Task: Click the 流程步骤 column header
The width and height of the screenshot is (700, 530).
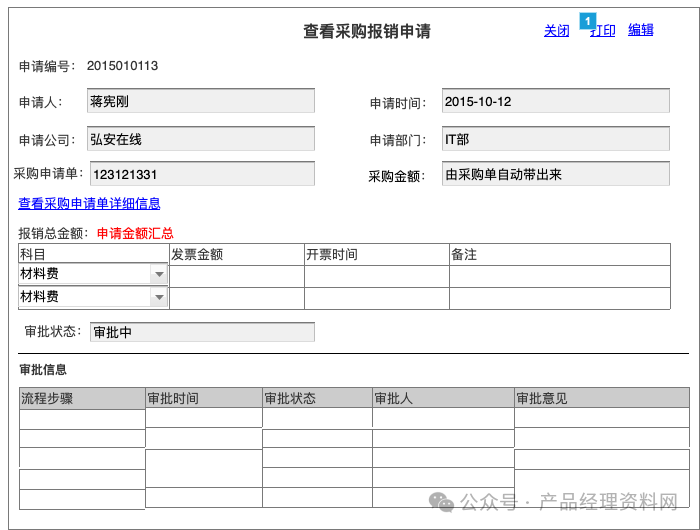Action: click(82, 398)
